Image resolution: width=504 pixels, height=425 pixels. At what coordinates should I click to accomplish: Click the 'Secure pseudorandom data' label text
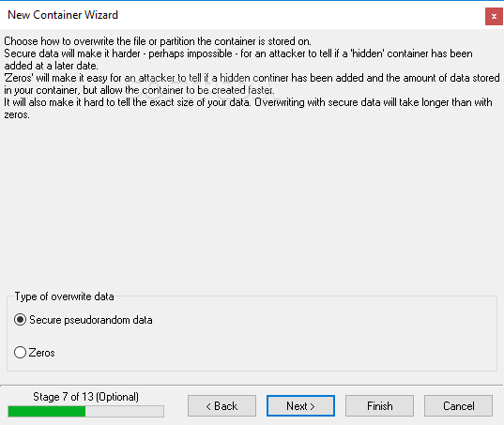[x=91, y=320]
